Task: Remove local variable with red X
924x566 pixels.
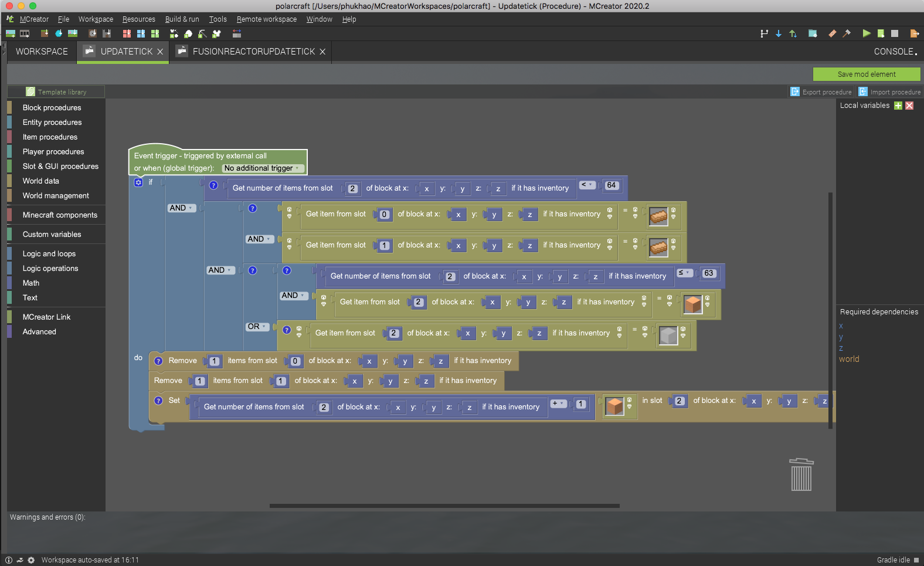Action: [x=909, y=106]
